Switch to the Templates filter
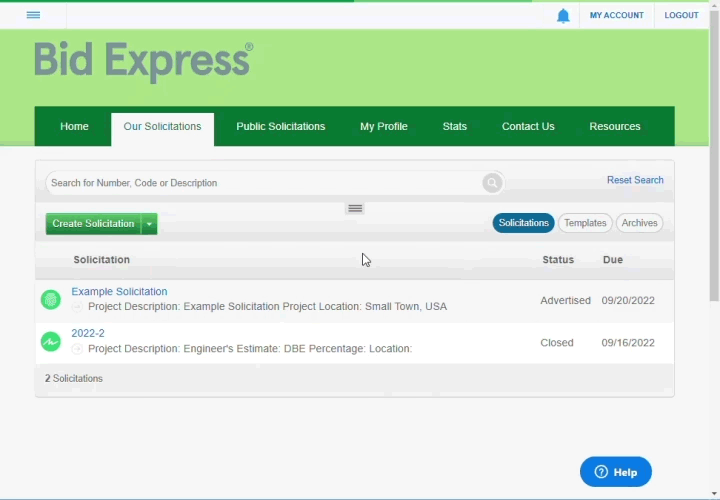 [x=585, y=223]
